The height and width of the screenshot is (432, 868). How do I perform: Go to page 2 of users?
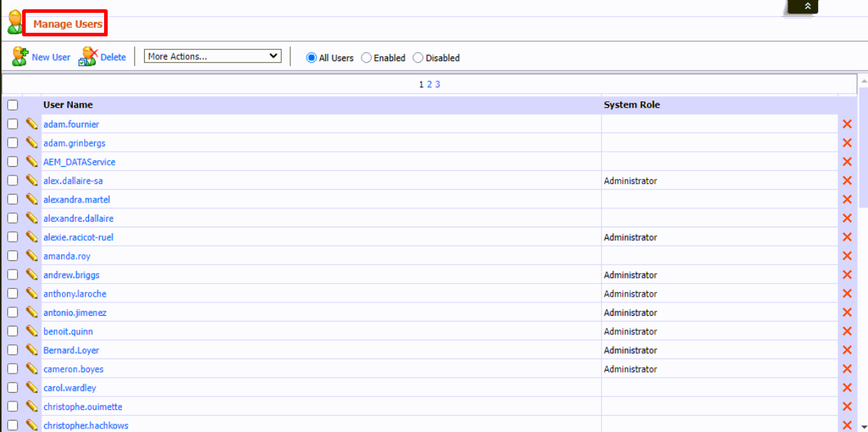pos(429,84)
